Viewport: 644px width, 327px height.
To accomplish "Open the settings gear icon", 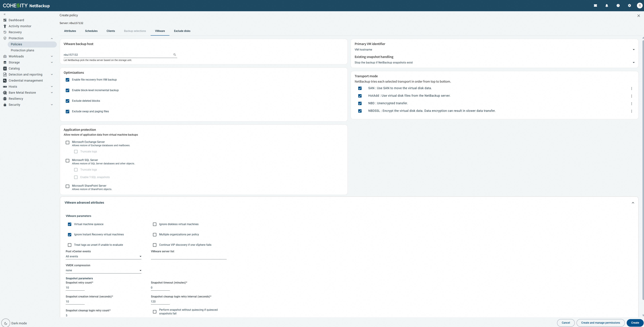I will pos(630,6).
